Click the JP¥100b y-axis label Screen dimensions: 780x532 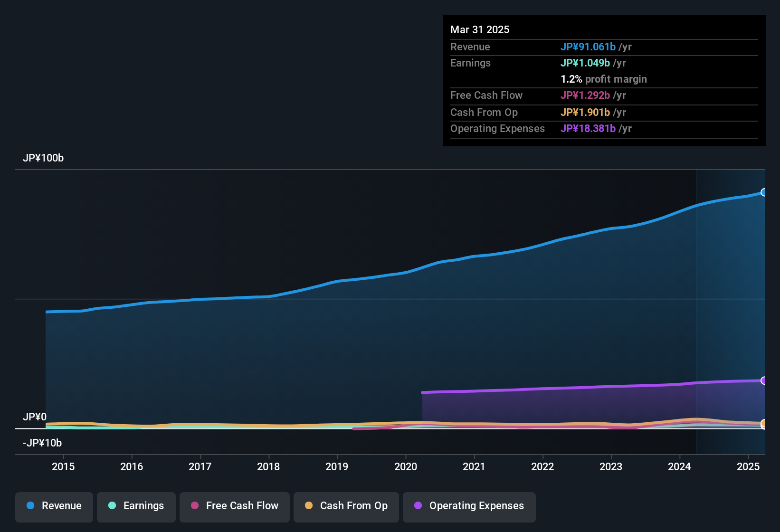[x=43, y=158]
